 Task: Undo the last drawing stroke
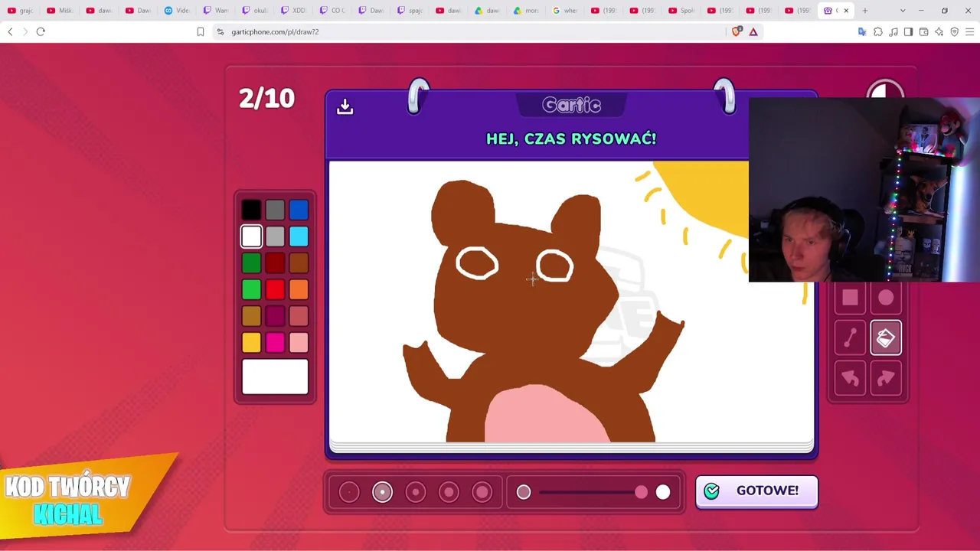tap(850, 378)
